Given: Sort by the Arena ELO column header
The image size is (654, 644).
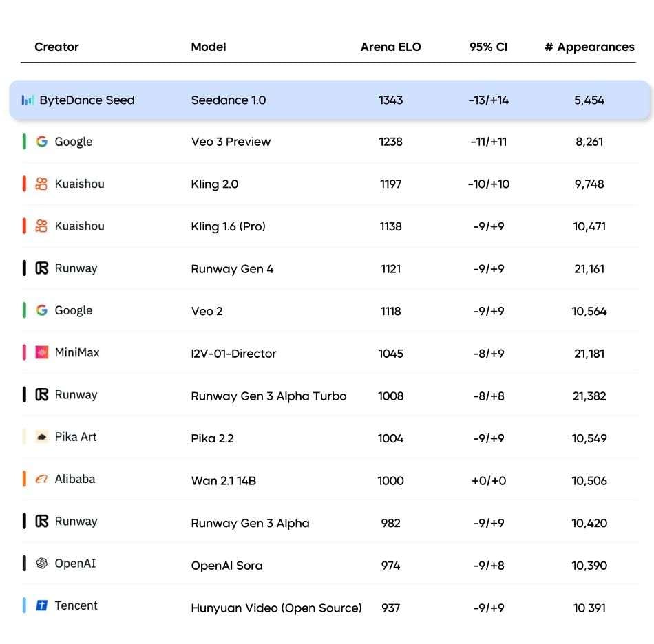Looking at the screenshot, I should 390,47.
